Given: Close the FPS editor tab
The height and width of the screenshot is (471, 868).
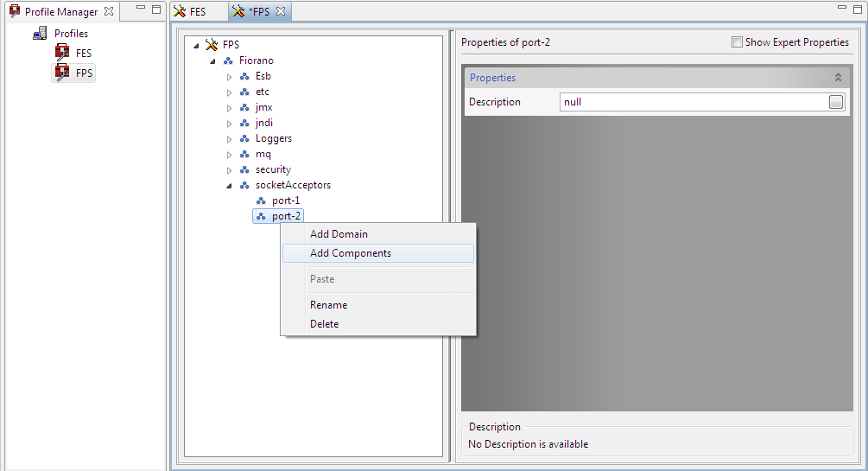Looking at the screenshot, I should coord(281,11).
